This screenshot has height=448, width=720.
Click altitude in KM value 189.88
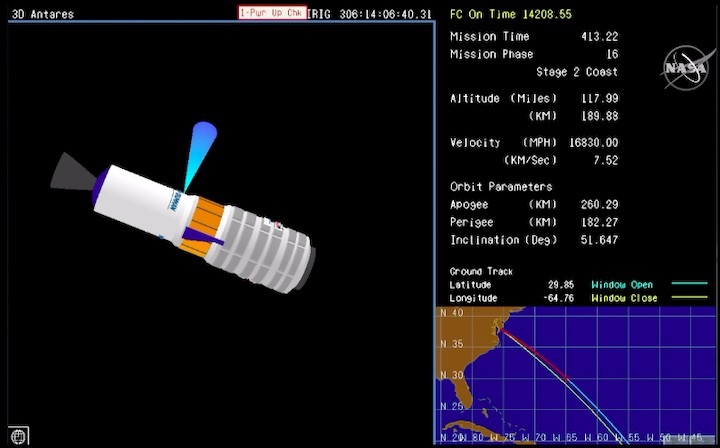click(x=599, y=116)
